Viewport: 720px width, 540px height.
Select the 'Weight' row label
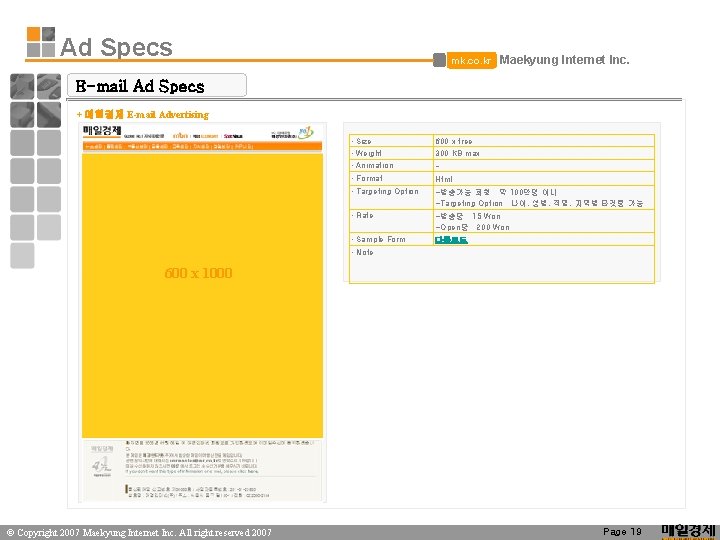(368, 153)
